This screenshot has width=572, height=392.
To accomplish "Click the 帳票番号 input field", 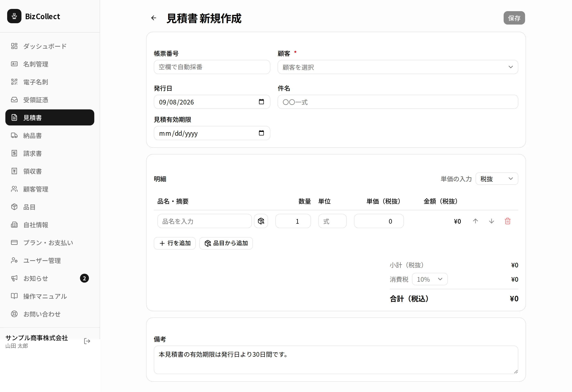I will coord(212,67).
